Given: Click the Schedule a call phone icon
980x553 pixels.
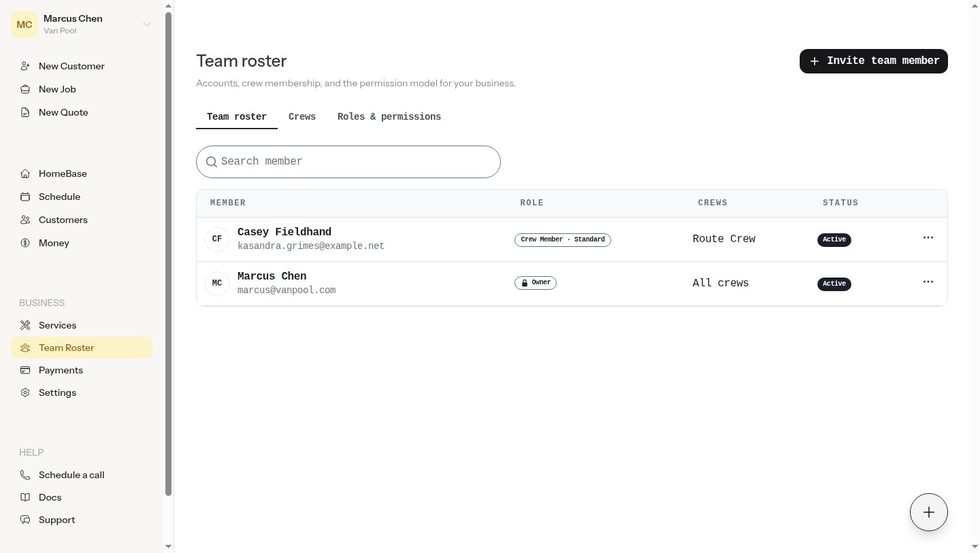Looking at the screenshot, I should click(25, 475).
